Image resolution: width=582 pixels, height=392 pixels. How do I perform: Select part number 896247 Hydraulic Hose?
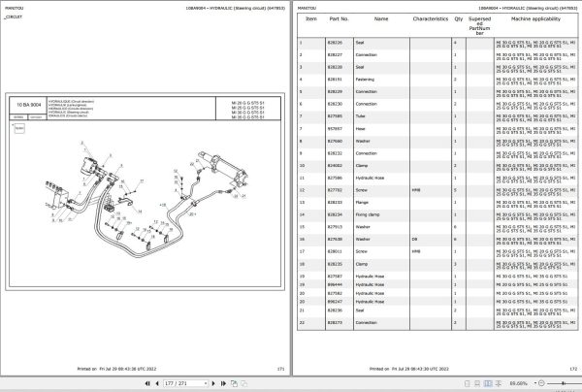[x=335, y=302]
